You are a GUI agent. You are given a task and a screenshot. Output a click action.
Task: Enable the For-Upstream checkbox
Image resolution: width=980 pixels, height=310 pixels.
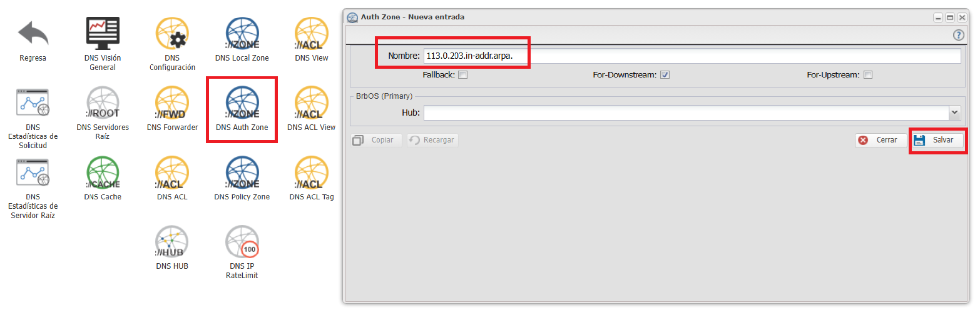[x=868, y=75]
